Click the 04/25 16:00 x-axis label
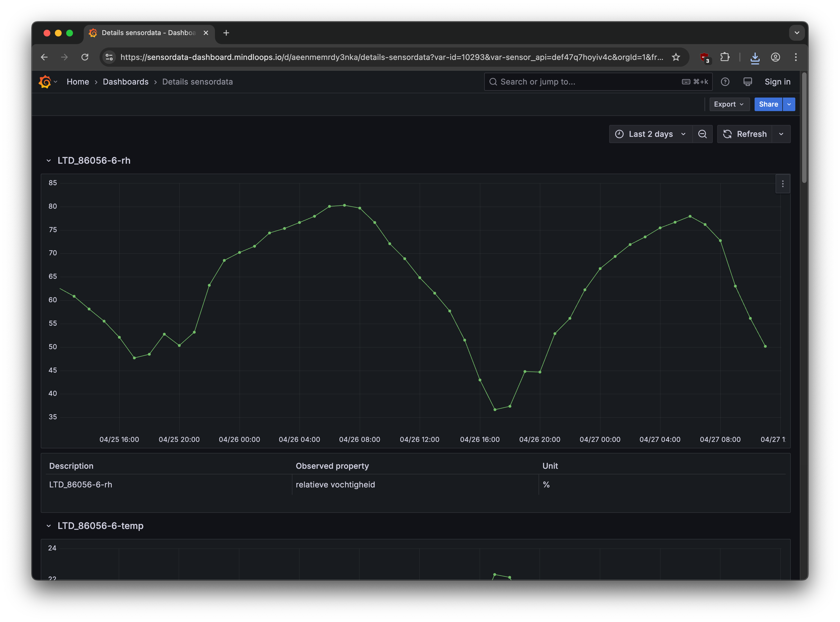 119,439
